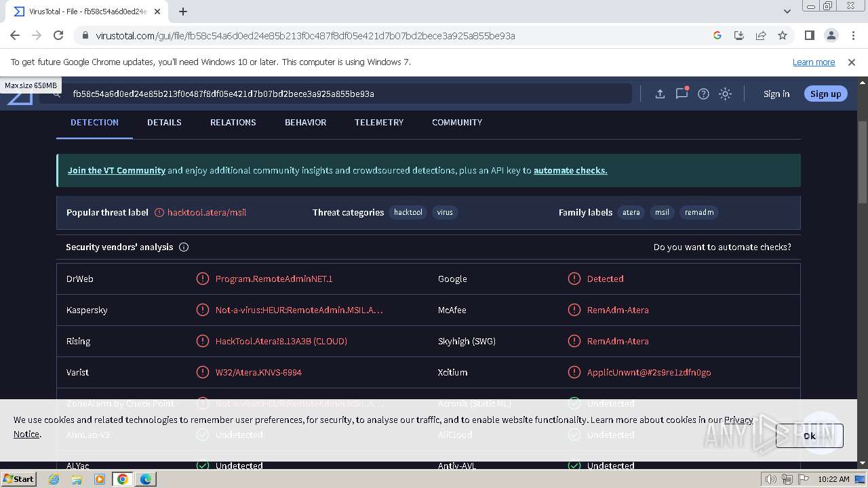The image size is (868, 488).
Task: Open the help question mark icon
Action: click(704, 94)
